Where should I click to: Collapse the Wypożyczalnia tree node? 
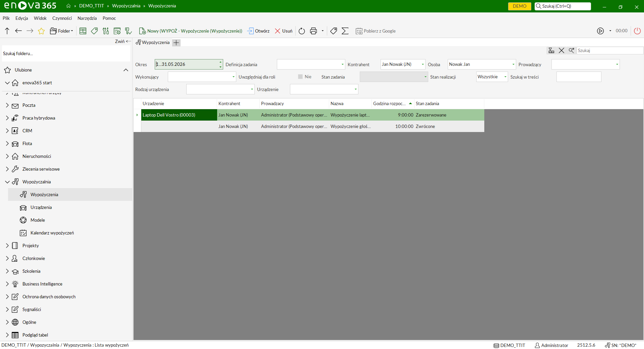pyautogui.click(x=7, y=182)
